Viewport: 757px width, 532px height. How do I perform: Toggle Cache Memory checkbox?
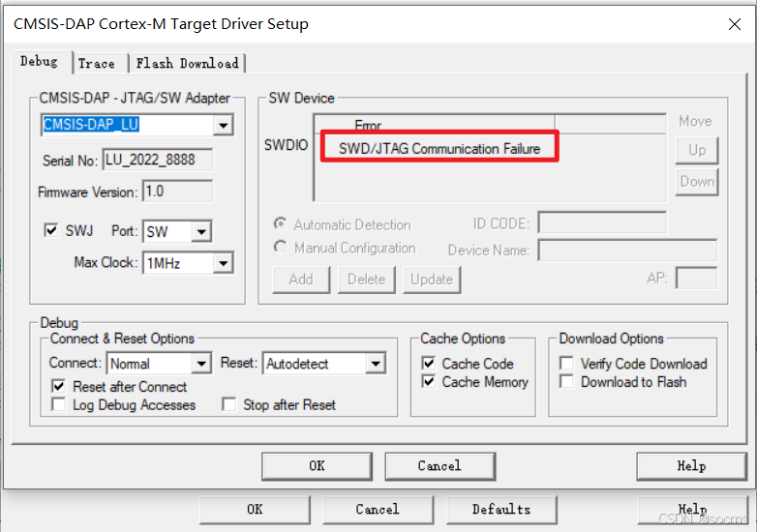(428, 381)
